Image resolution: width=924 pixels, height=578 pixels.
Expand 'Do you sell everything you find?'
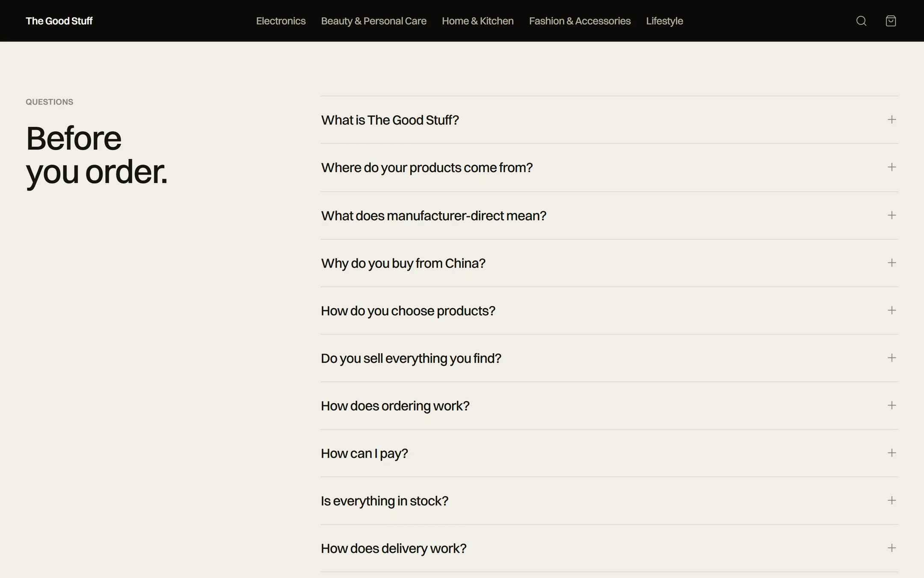pyautogui.click(x=609, y=358)
